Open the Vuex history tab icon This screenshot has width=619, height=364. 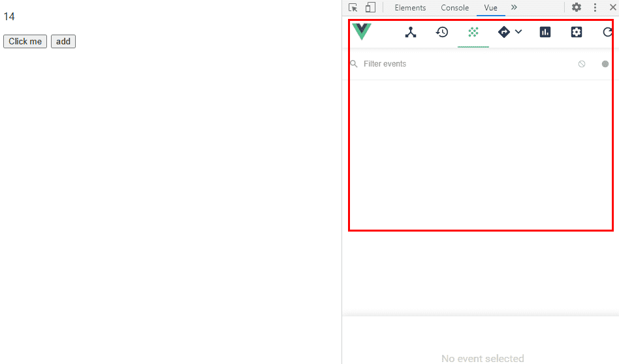pyautogui.click(x=442, y=32)
